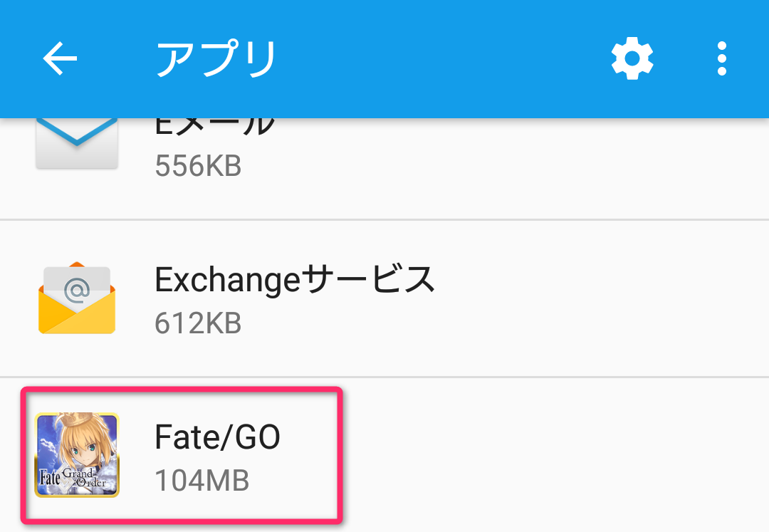The image size is (769, 532).
Task: Click the 556KB label below Eメール
Action: pos(197,166)
